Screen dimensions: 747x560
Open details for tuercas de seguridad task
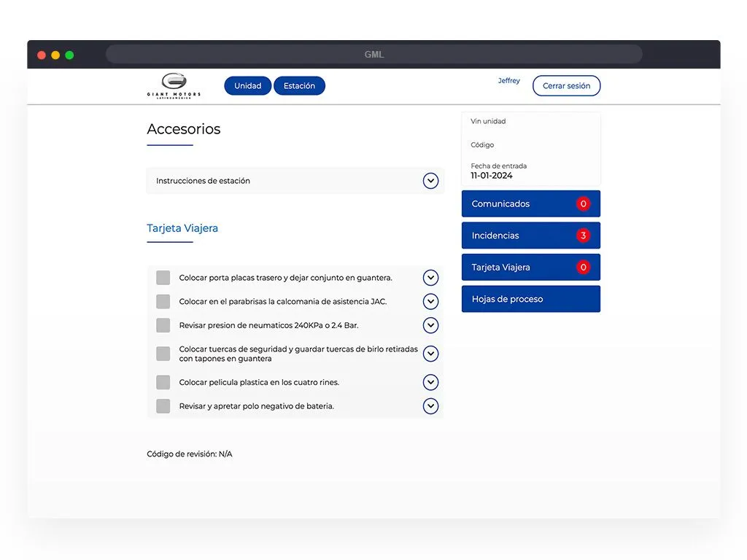click(430, 354)
